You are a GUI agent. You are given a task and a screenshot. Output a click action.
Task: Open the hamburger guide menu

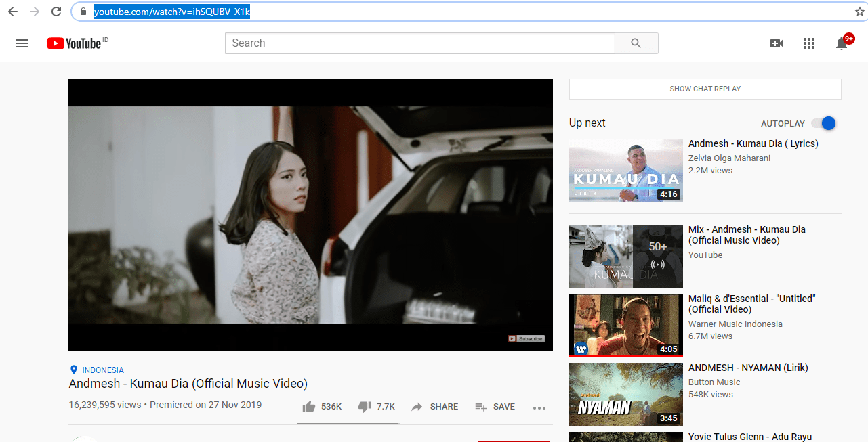pyautogui.click(x=22, y=43)
